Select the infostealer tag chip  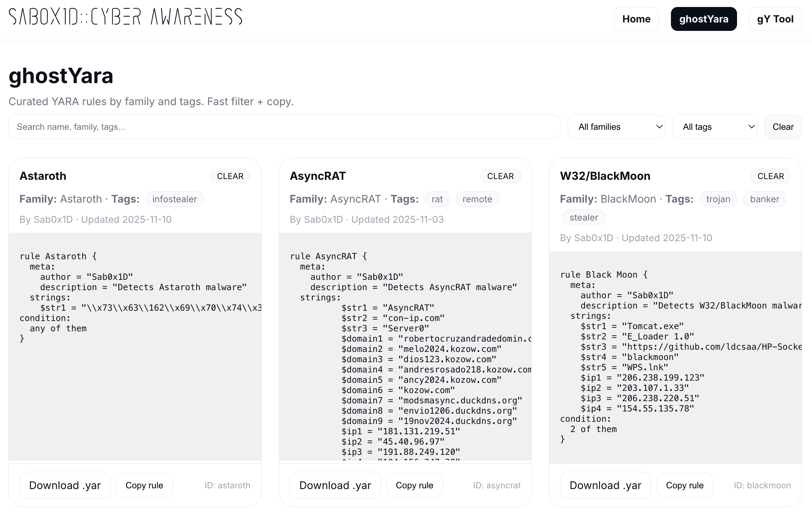point(175,199)
